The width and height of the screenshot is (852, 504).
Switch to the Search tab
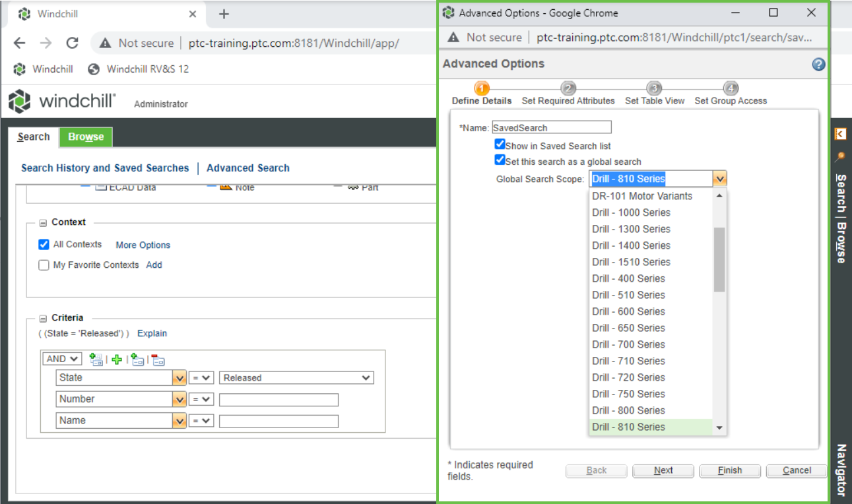(x=34, y=137)
